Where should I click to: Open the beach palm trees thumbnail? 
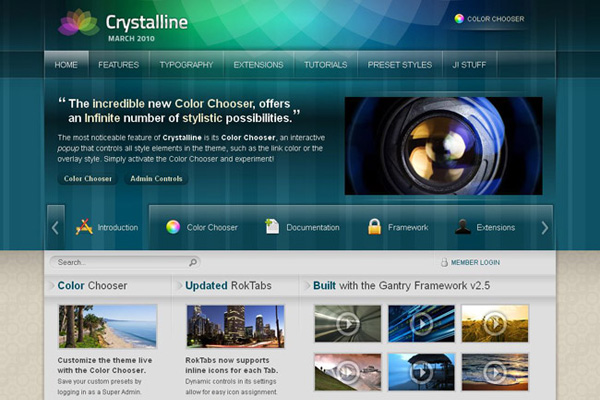108,326
